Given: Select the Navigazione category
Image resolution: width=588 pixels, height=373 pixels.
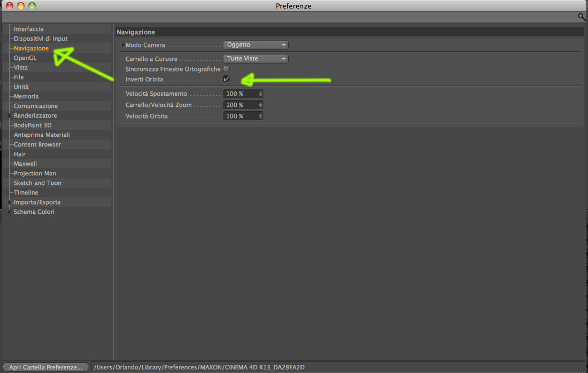Looking at the screenshot, I should click(x=31, y=48).
